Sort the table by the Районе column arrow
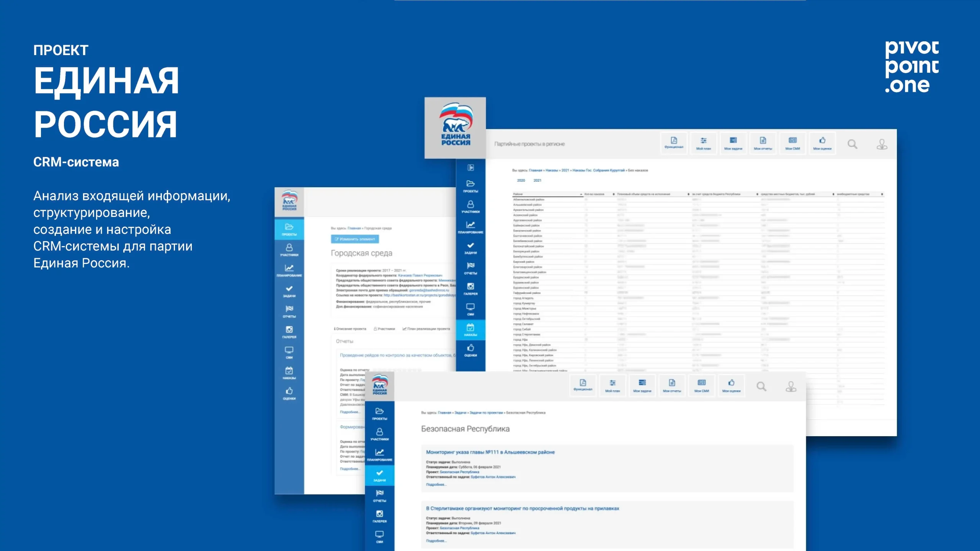The width and height of the screenshot is (980, 551). [581, 194]
